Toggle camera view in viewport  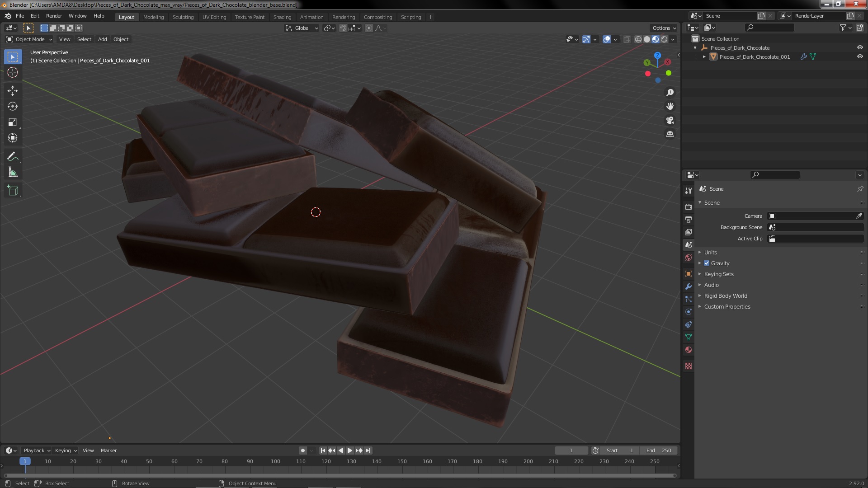pos(670,120)
